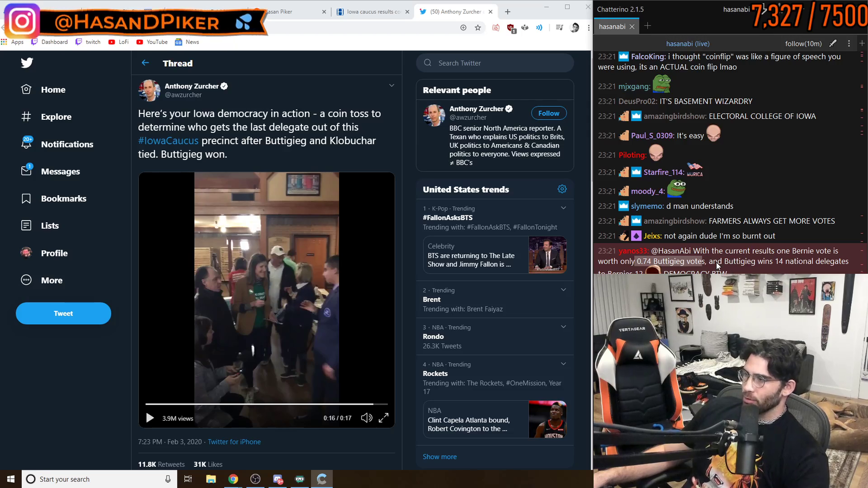The height and width of the screenshot is (488, 868).
Task: Expand options for Rondo trend
Action: click(x=563, y=327)
